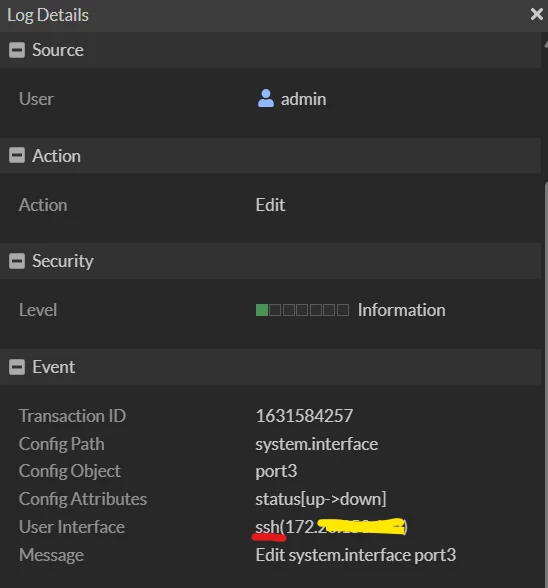
Task: Click the Edit system.interface port3 message
Action: click(356, 555)
